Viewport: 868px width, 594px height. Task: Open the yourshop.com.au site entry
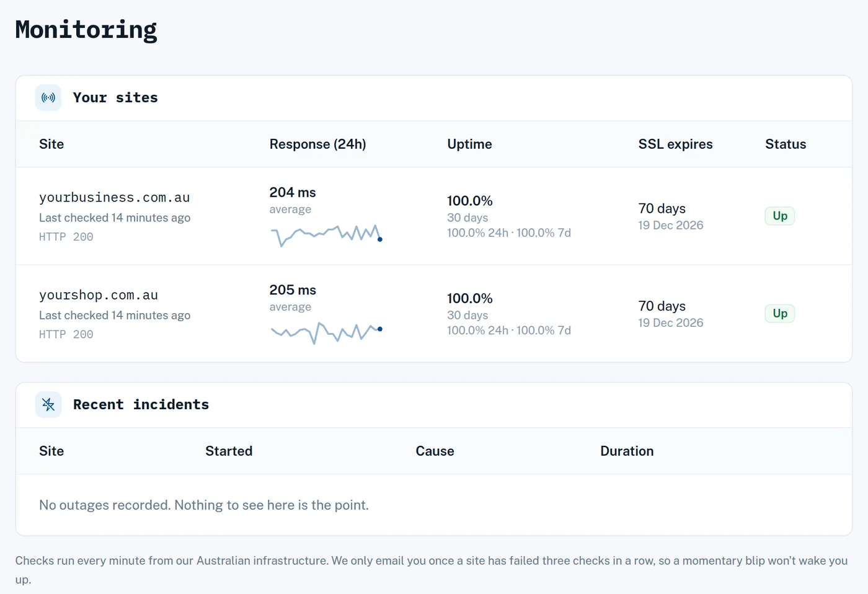point(99,295)
